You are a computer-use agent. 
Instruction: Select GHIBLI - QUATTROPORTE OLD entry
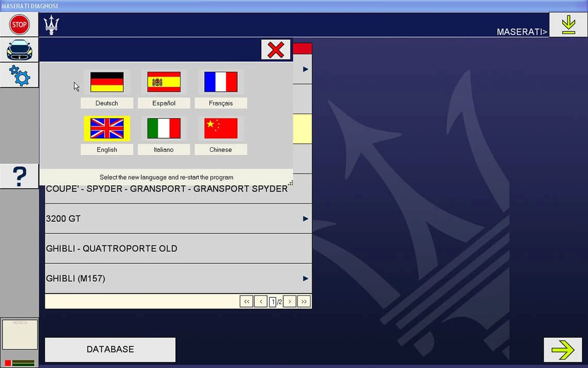pos(178,248)
